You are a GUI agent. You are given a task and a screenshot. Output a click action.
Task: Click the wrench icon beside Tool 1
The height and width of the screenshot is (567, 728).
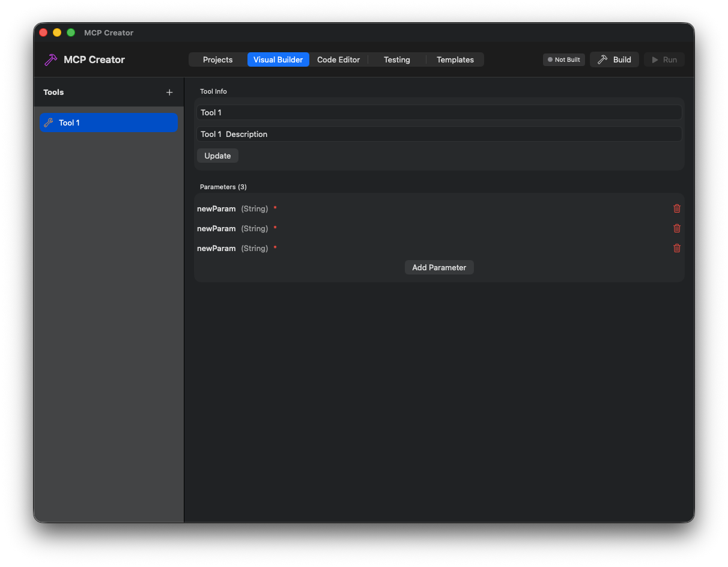pyautogui.click(x=49, y=123)
